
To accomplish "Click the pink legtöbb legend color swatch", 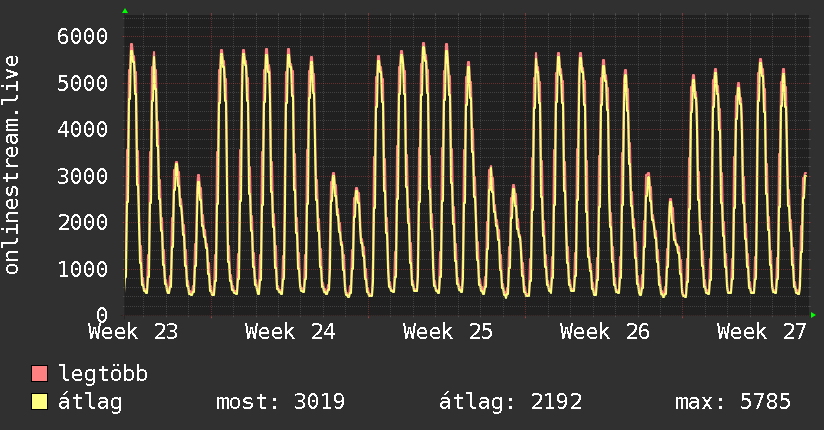I will (x=39, y=373).
